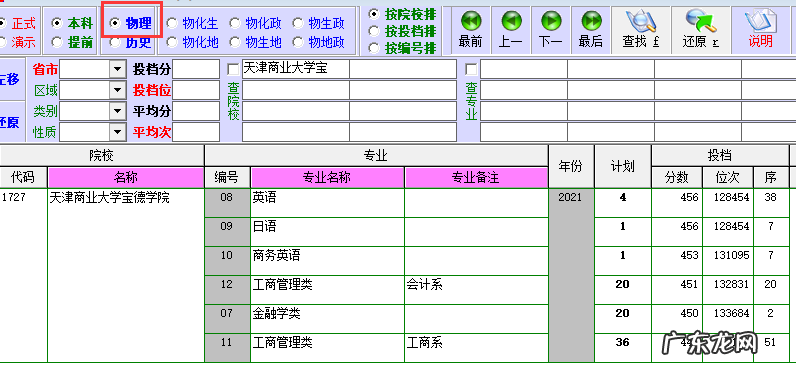Click the 工商系 remark cell

[476, 348]
